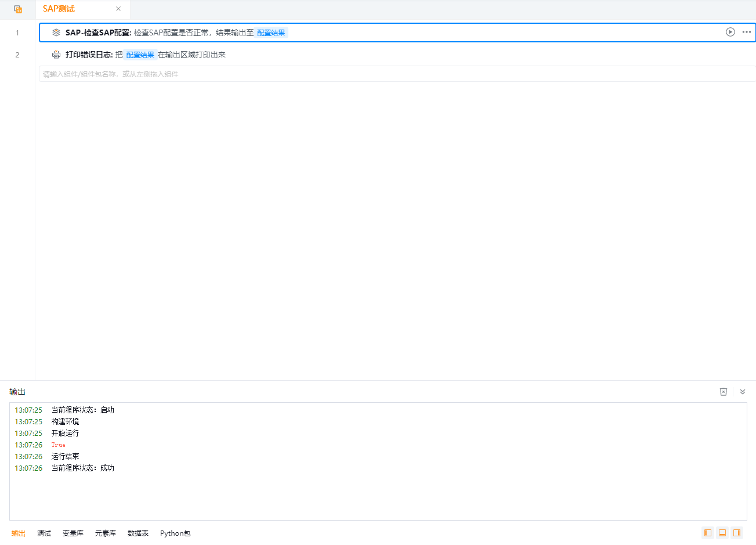Click the flow list icon beside SAP测试 tab
The image size is (756, 545).
click(x=18, y=9)
